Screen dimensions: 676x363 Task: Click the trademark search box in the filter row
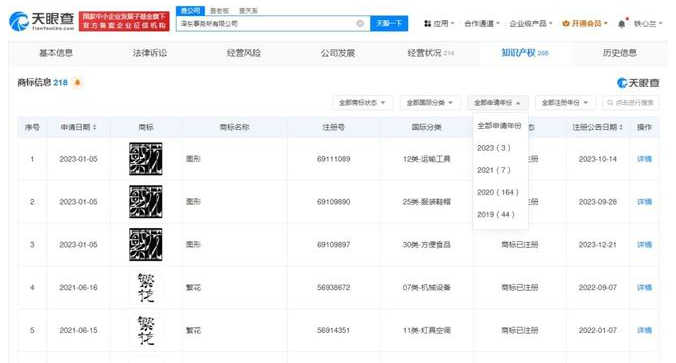tap(631, 103)
